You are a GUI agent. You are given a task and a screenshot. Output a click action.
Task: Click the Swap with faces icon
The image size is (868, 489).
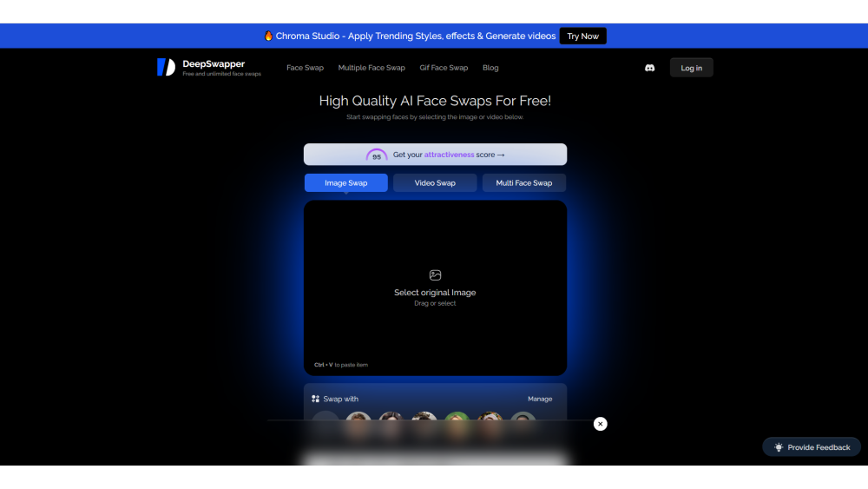pos(315,400)
